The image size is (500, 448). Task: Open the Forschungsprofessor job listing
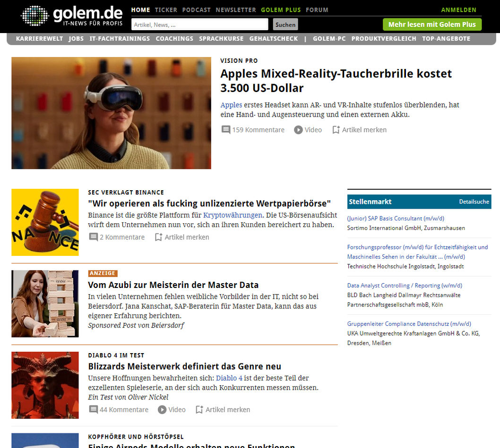(417, 252)
